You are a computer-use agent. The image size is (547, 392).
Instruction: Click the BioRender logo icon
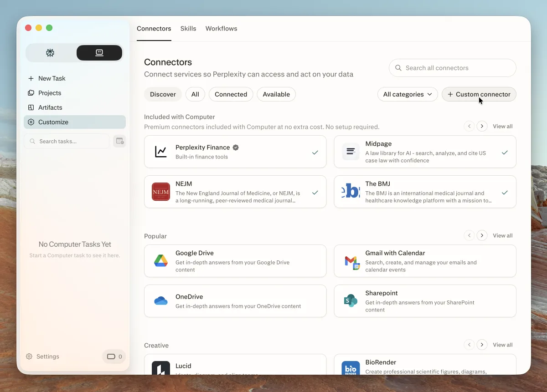click(x=351, y=368)
